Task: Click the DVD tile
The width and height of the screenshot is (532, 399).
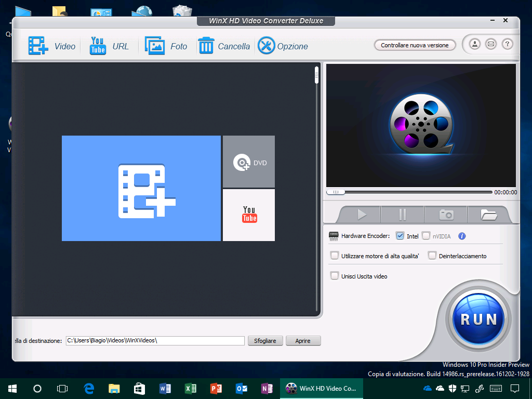Action: (x=249, y=162)
